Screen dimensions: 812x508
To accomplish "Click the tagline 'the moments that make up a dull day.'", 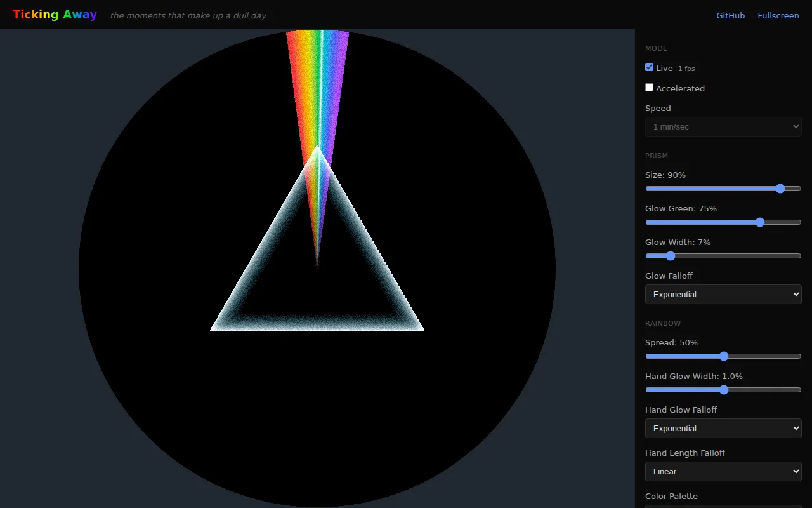I will 188,15.
